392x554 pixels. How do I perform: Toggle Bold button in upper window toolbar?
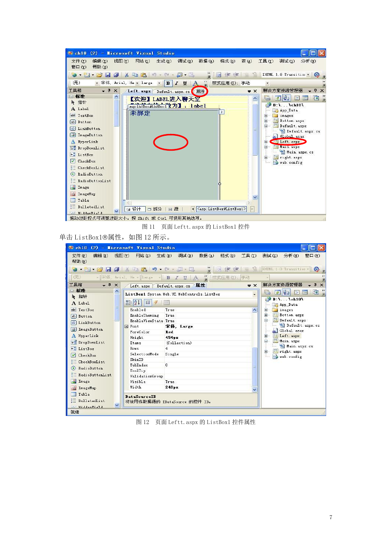click(x=168, y=83)
